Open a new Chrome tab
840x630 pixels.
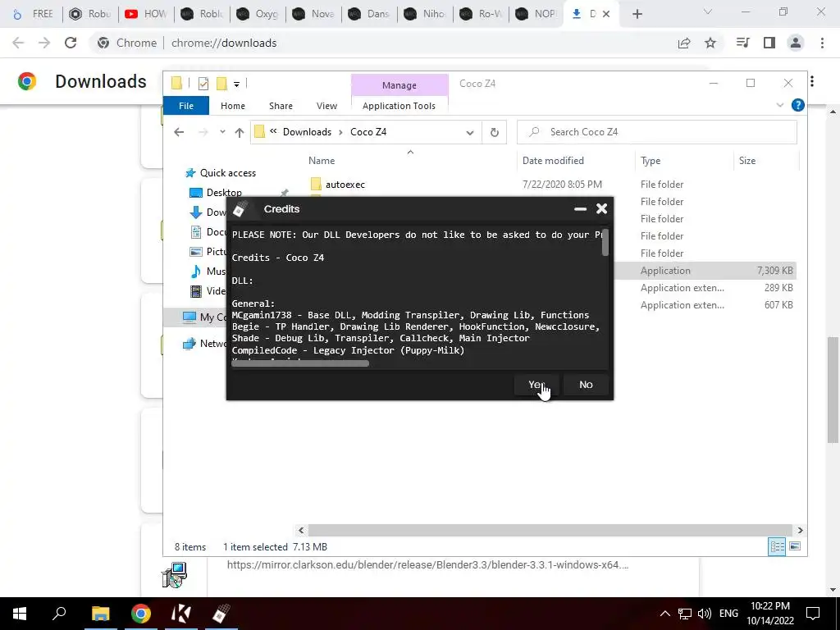[x=637, y=14]
